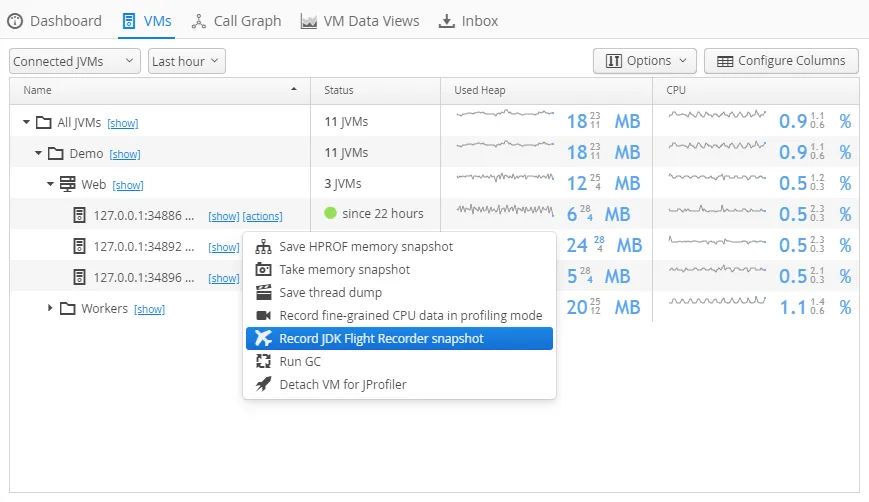Click the Web server group icon
Image resolution: width=869 pixels, height=502 pixels.
click(68, 184)
